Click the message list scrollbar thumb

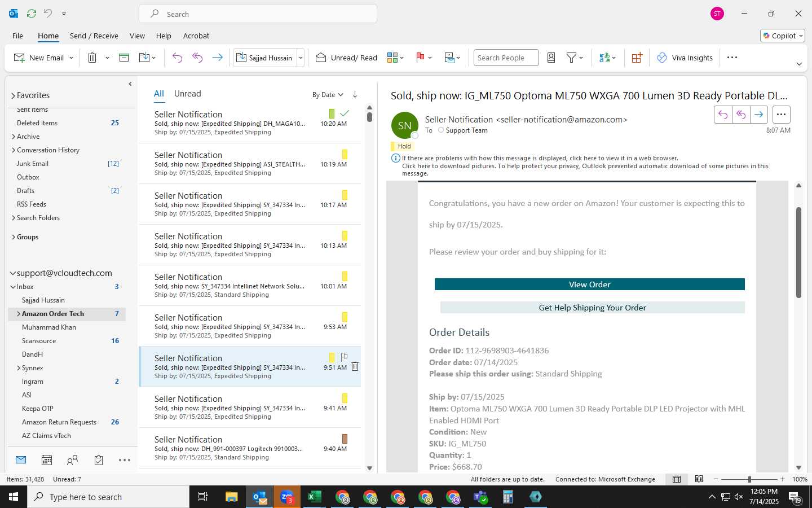pos(369,117)
